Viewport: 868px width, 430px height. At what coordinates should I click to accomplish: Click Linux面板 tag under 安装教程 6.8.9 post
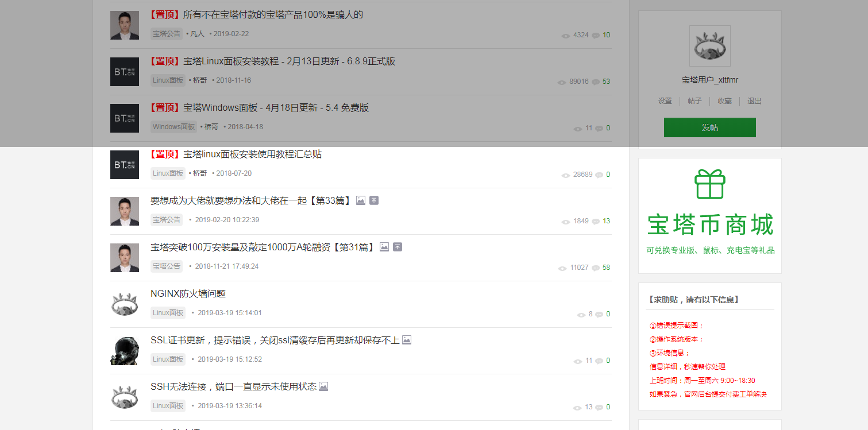pos(168,80)
